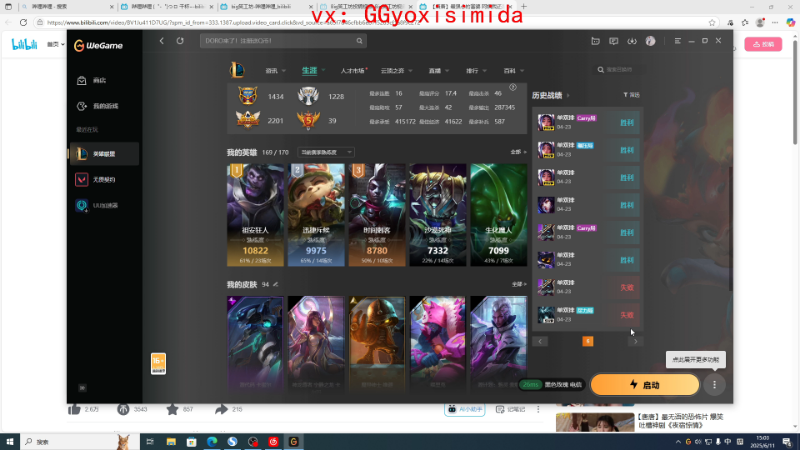The image size is (800, 450).
Task: Open the WeGame hamburger menu icon
Action: tap(678, 41)
